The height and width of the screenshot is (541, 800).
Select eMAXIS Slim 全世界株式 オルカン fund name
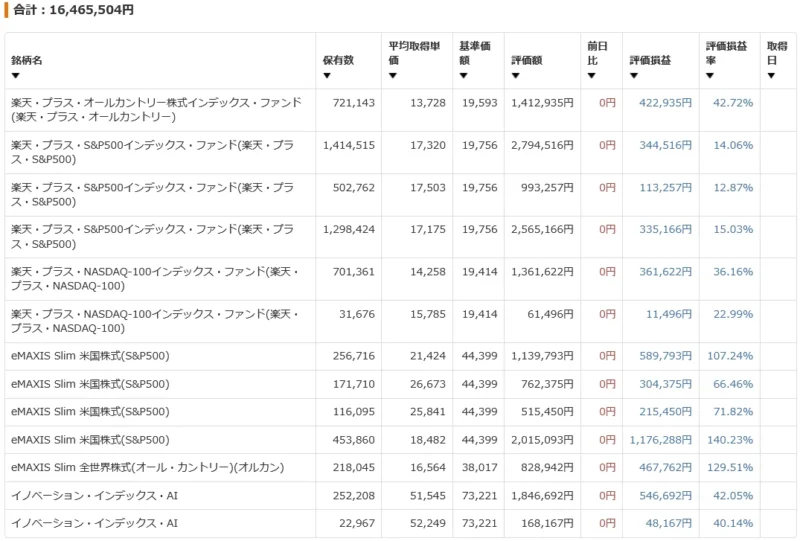(147, 467)
